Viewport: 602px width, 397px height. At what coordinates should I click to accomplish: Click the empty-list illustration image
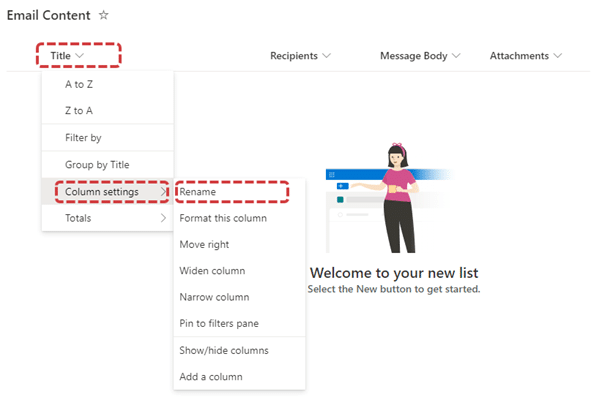(x=389, y=198)
